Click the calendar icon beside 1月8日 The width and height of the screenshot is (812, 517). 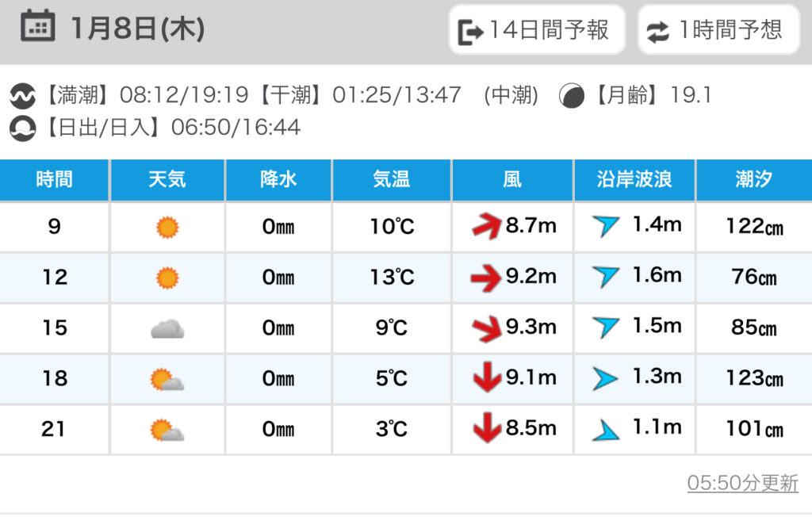point(37,29)
